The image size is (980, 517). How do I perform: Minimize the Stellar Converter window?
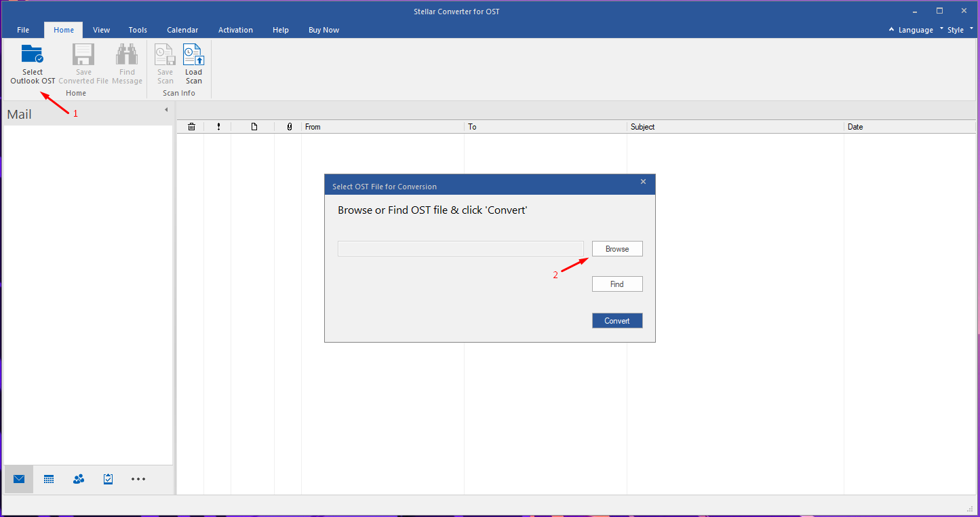[x=915, y=11]
